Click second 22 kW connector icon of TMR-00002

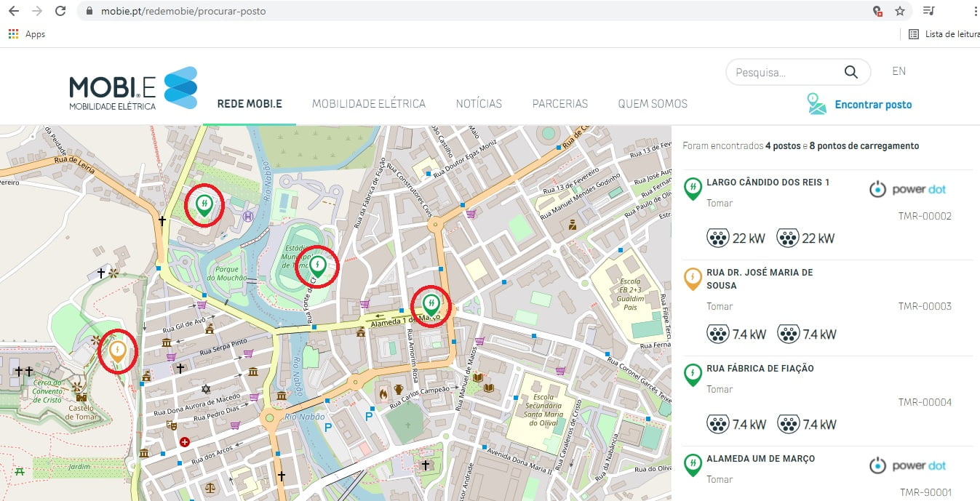click(787, 238)
